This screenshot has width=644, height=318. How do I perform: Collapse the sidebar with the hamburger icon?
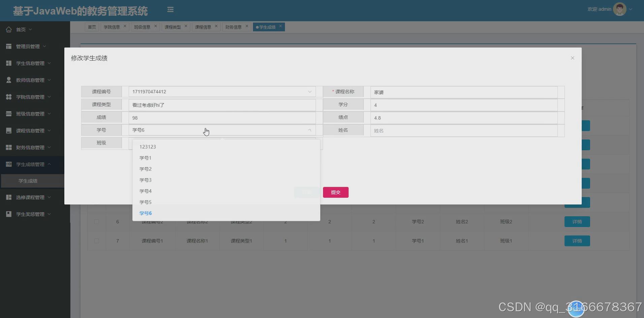click(x=170, y=9)
